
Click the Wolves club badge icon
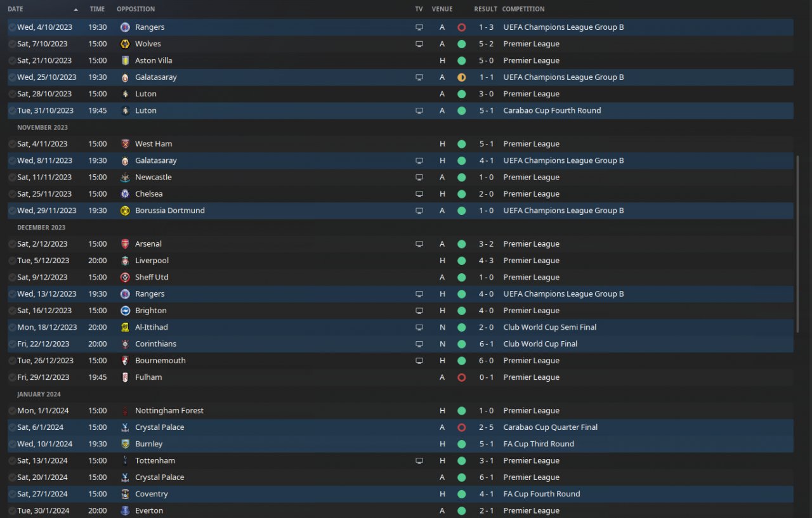pyautogui.click(x=125, y=44)
